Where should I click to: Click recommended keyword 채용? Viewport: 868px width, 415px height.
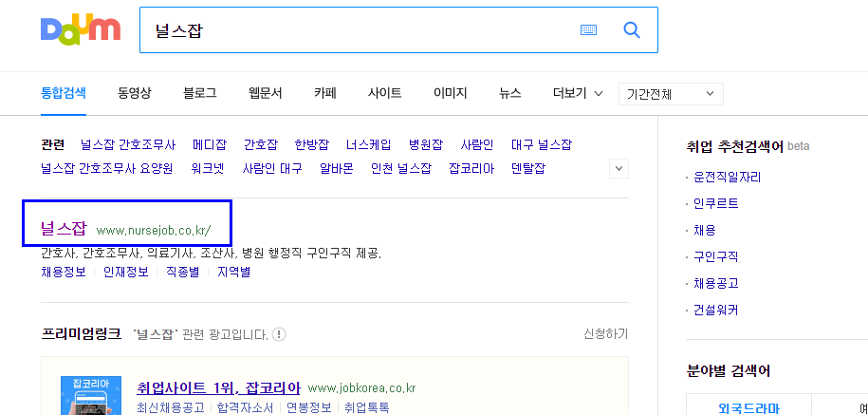pos(704,231)
